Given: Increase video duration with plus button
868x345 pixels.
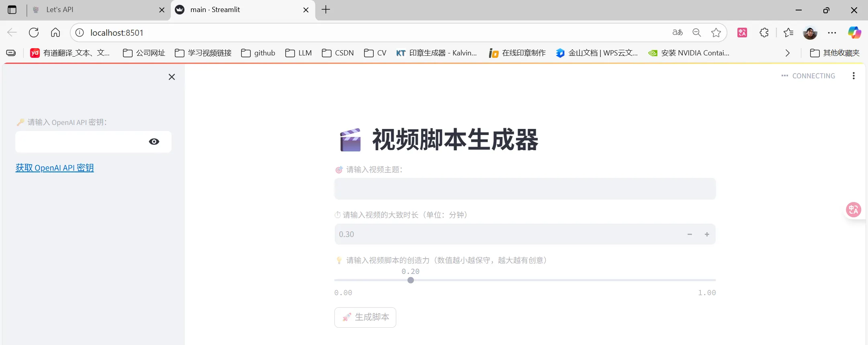Looking at the screenshot, I should (x=707, y=234).
